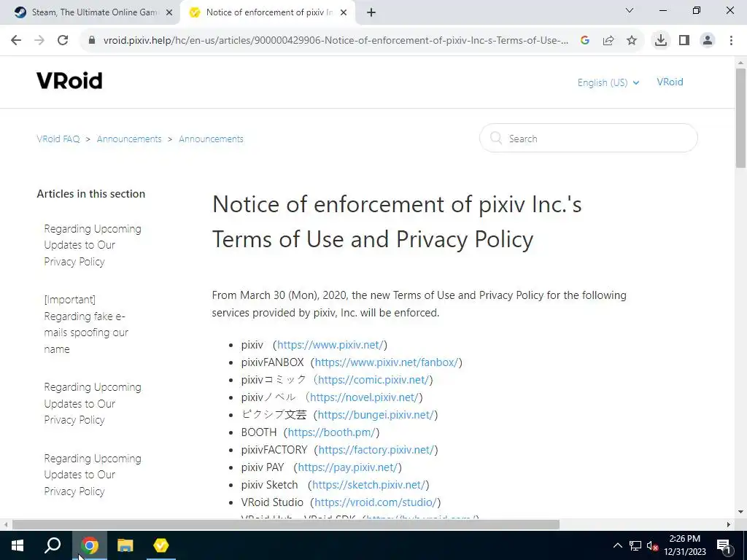Click the article title heading
The height and width of the screenshot is (560, 747).
(397, 222)
